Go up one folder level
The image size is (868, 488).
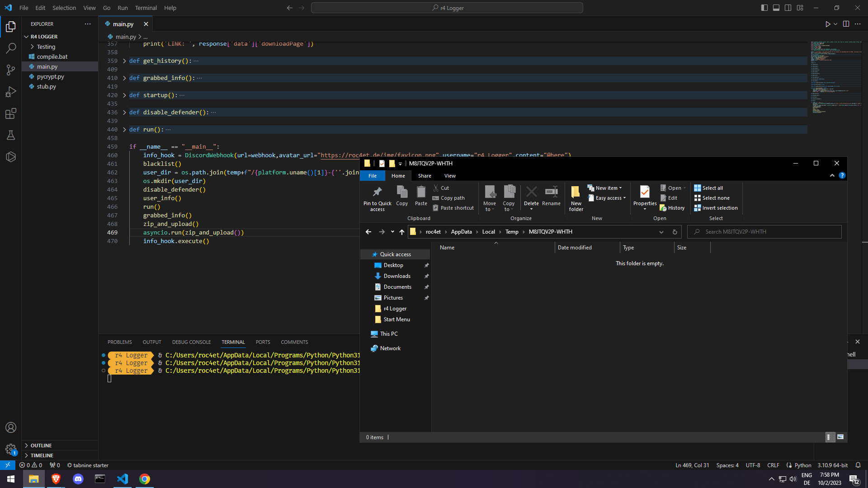click(x=402, y=232)
